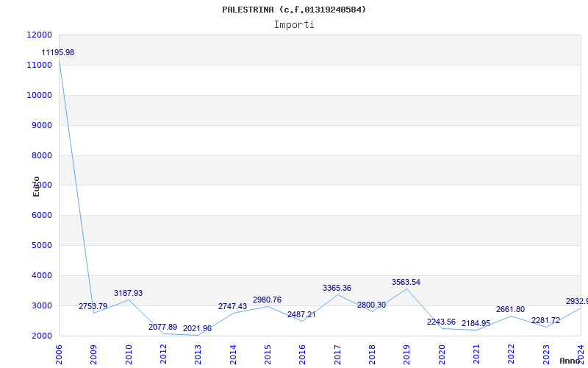
Task: Click the 2015 x-axis year label
Action: 268,355
